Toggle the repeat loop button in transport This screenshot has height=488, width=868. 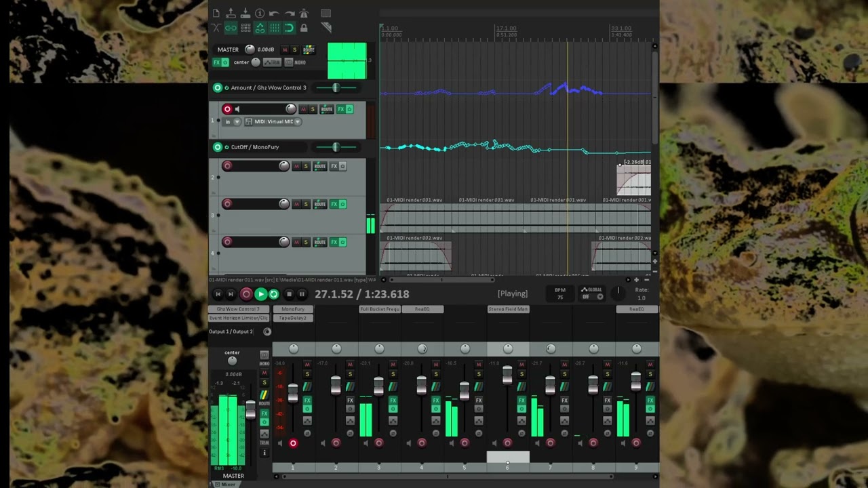coord(273,294)
